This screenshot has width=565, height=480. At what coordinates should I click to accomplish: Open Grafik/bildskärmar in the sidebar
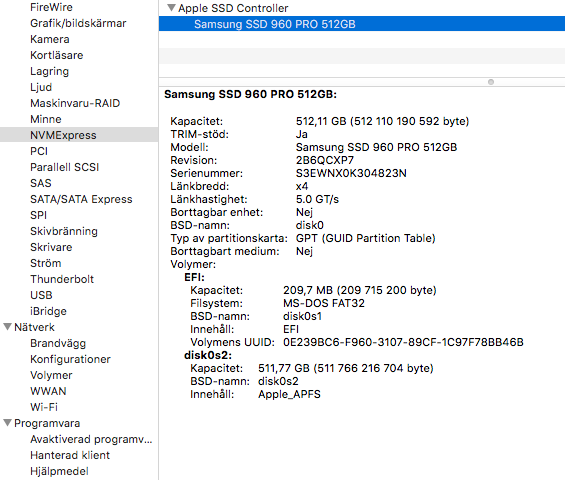click(x=78, y=23)
